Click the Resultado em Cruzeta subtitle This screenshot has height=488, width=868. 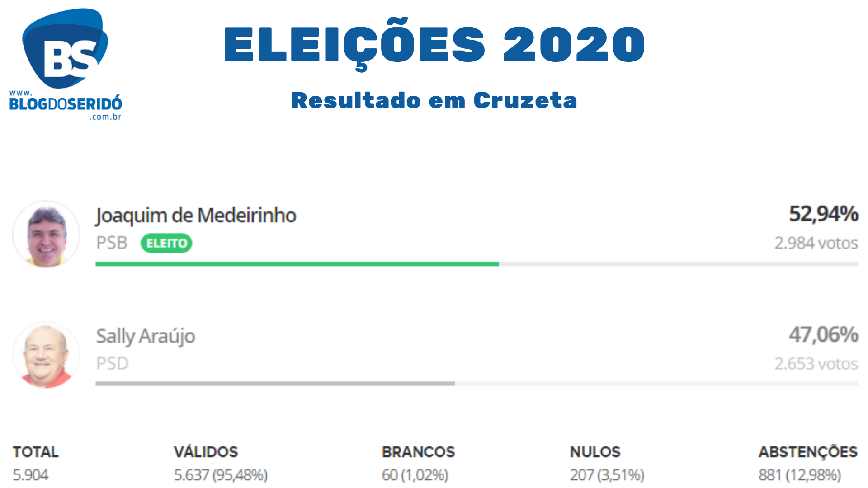click(434, 100)
